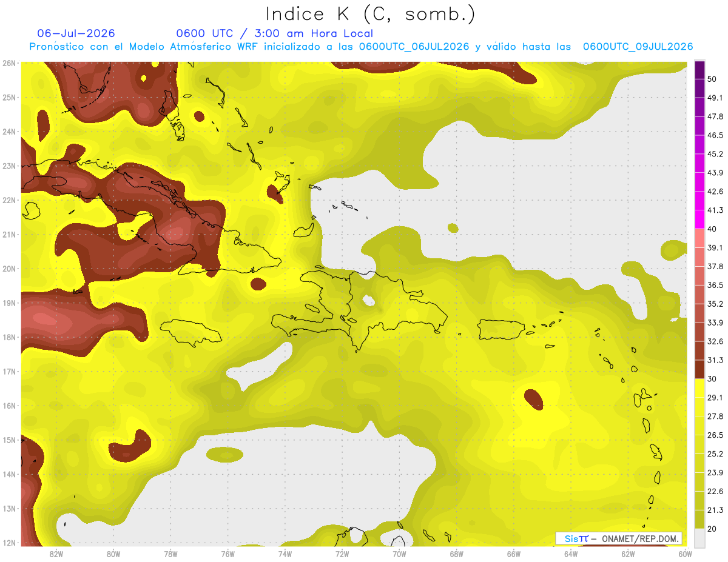Viewport: 728px width, 562px height.
Task: Click the "0600 UTC / 3:00 am Hora Local" time text
Action: pos(274,33)
